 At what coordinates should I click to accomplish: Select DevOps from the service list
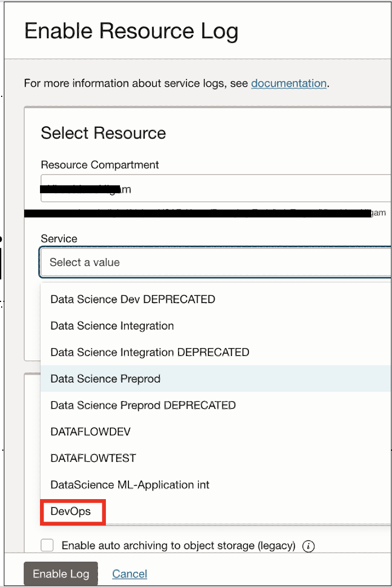tap(71, 512)
